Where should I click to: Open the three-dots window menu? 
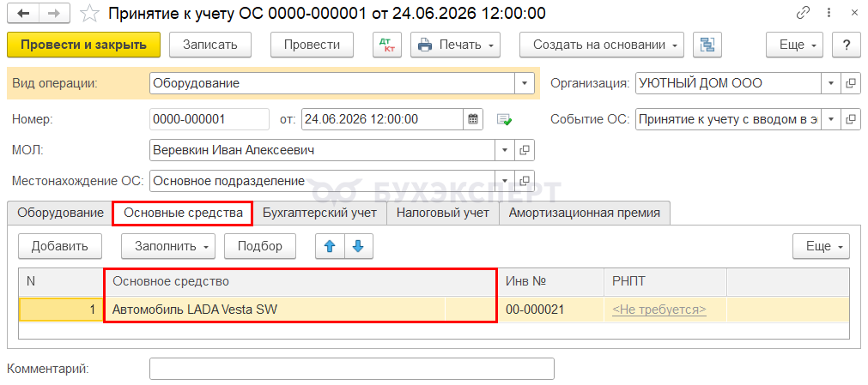pos(829,13)
